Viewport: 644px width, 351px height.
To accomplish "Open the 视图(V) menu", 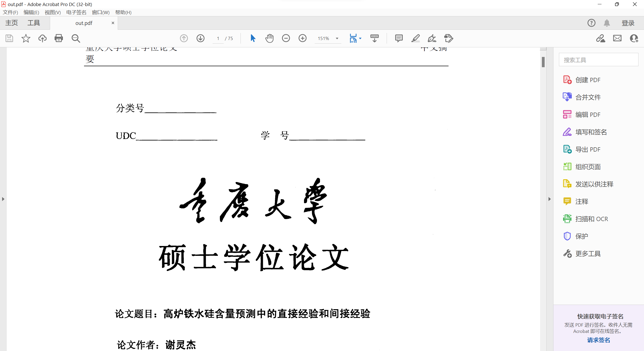I will (x=53, y=12).
